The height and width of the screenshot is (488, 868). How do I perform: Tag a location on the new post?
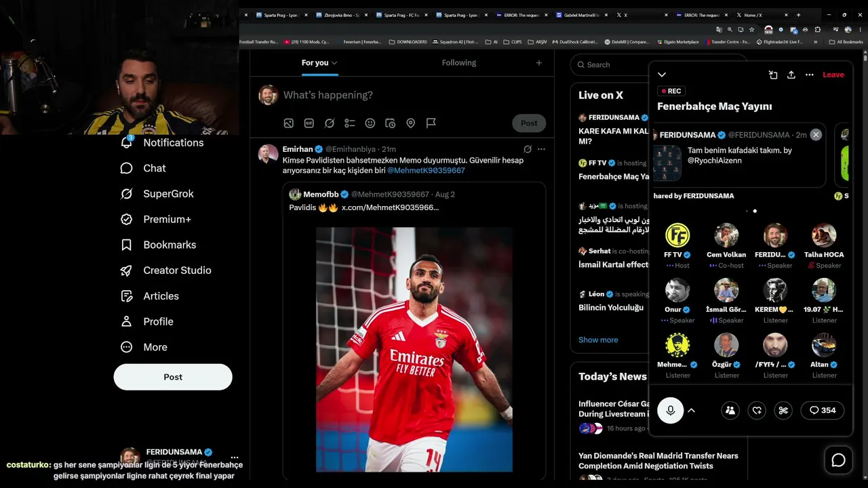pos(411,123)
